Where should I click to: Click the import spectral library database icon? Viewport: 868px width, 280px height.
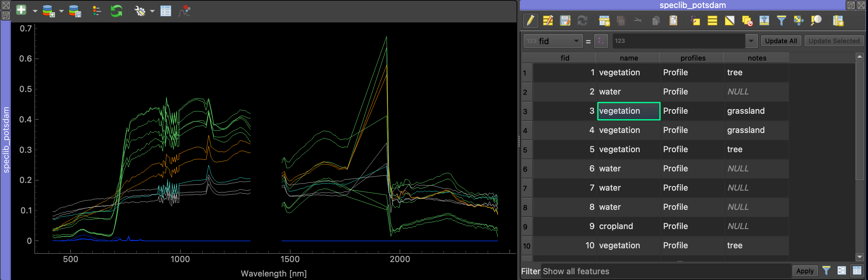click(49, 11)
